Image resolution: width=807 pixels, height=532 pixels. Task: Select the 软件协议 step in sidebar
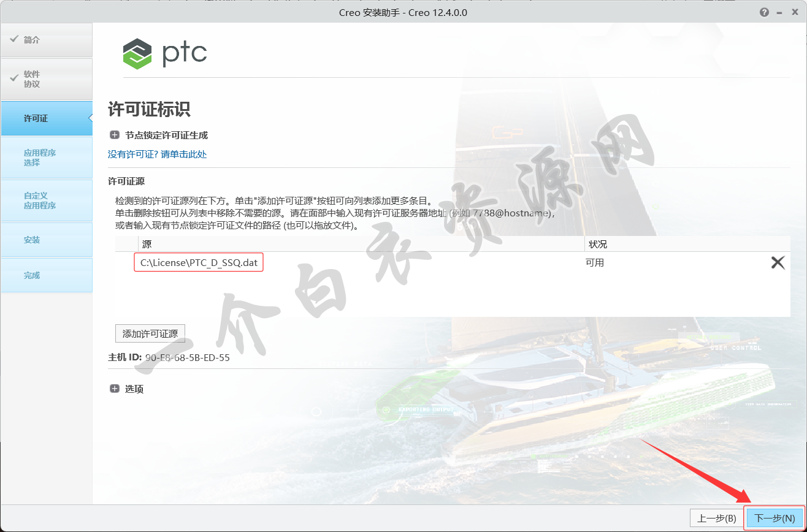point(47,79)
